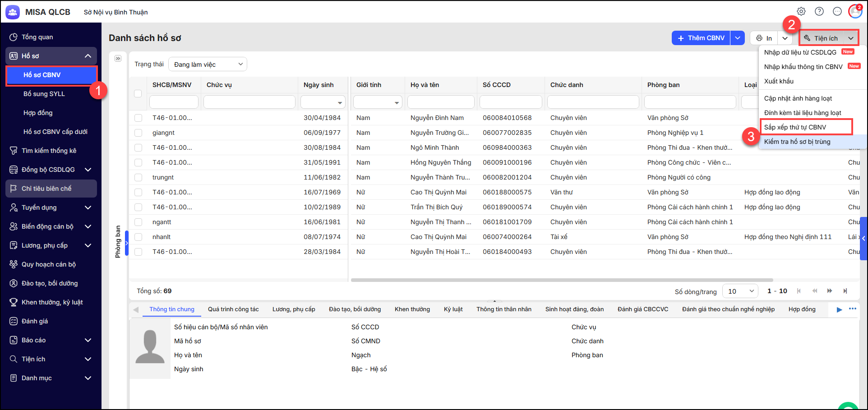This screenshot has width=868, height=410.
Task: Expand the collapsed panel with double-arrow icon
Action: [118, 59]
